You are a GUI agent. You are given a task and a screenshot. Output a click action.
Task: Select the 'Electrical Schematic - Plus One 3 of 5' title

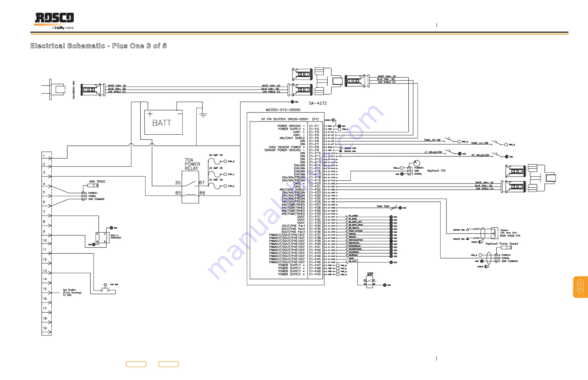[99, 46]
